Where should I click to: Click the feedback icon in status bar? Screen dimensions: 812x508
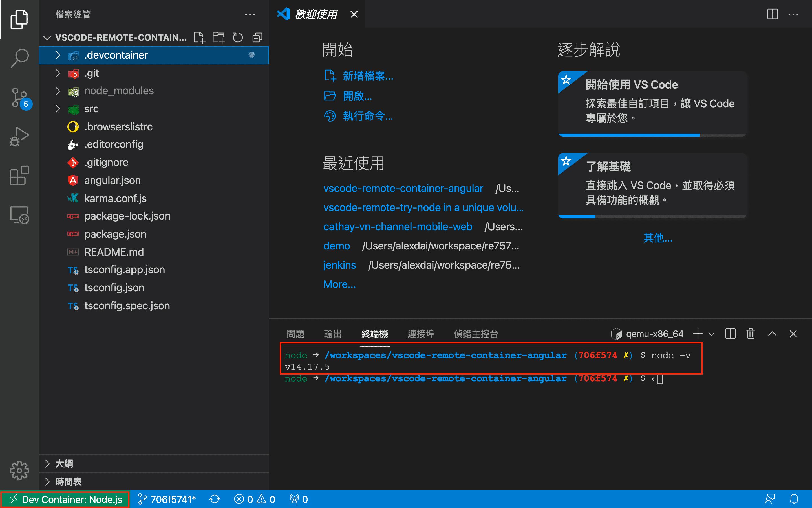coord(769,499)
